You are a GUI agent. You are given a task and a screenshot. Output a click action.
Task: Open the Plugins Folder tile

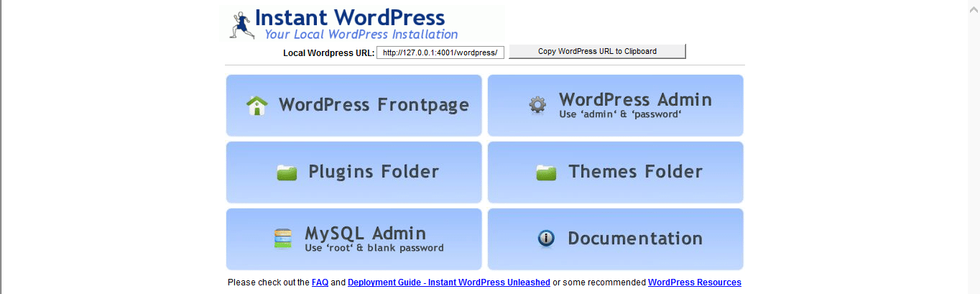tap(354, 173)
